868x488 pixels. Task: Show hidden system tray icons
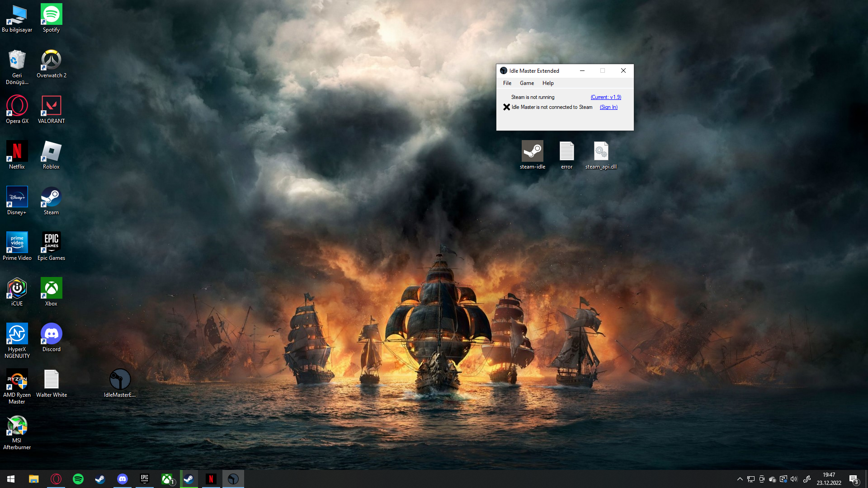pyautogui.click(x=740, y=479)
